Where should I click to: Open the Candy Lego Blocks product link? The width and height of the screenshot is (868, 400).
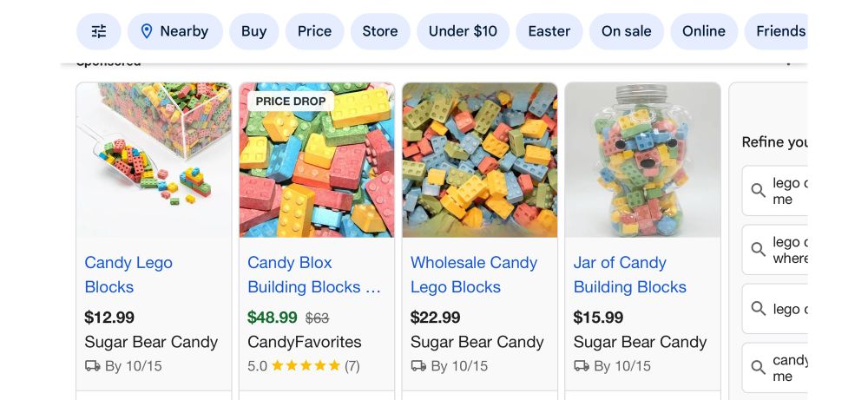point(128,274)
